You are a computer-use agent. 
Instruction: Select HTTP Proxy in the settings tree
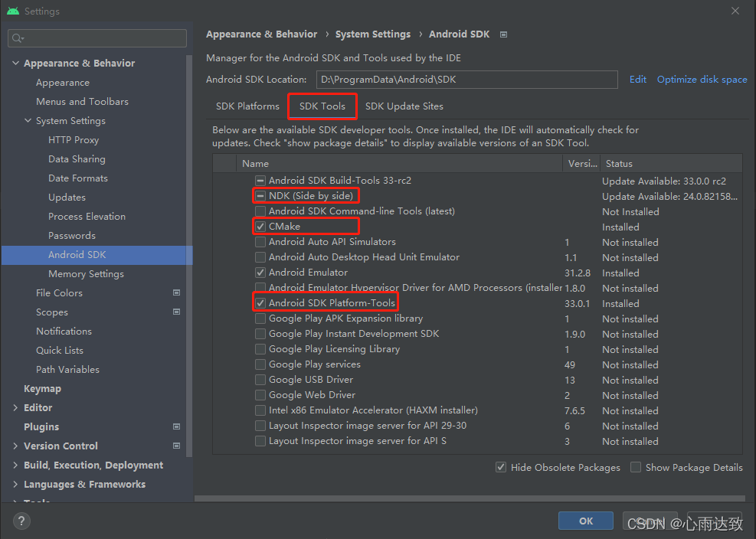pos(74,140)
